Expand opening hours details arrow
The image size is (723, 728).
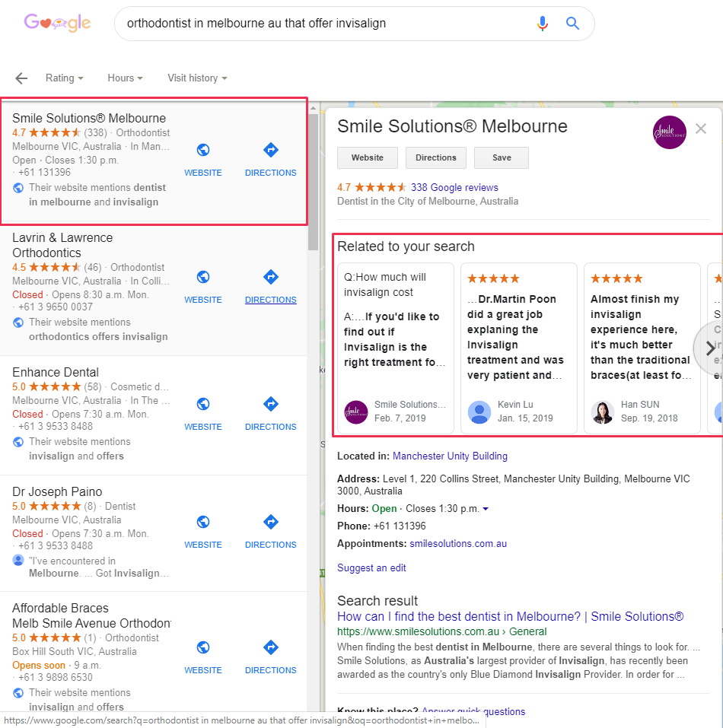pos(486,509)
